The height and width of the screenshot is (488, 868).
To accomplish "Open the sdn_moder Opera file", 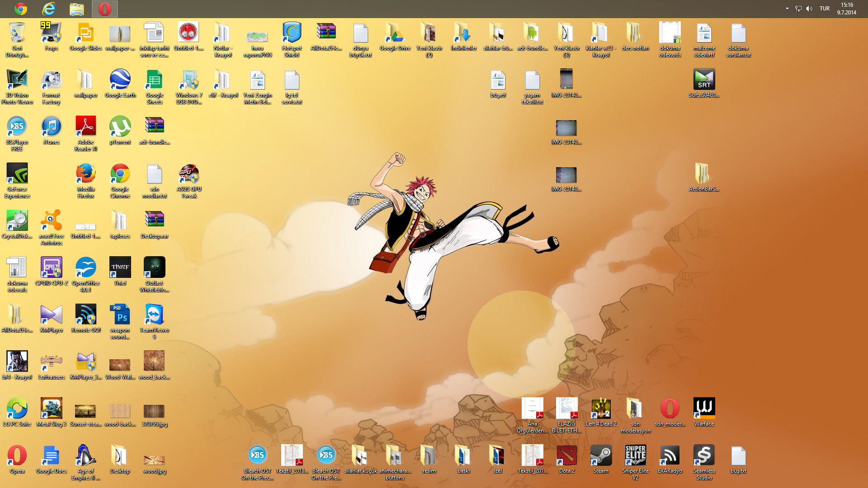I will (670, 413).
